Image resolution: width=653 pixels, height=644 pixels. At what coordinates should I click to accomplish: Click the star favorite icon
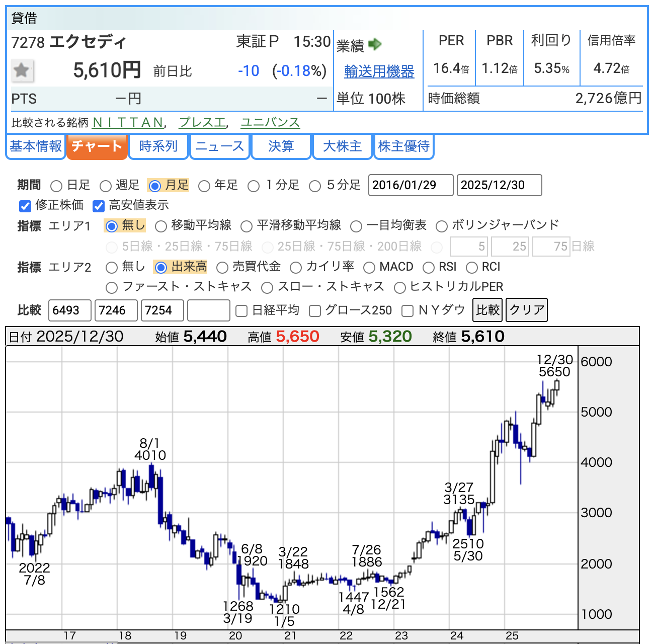[x=22, y=70]
